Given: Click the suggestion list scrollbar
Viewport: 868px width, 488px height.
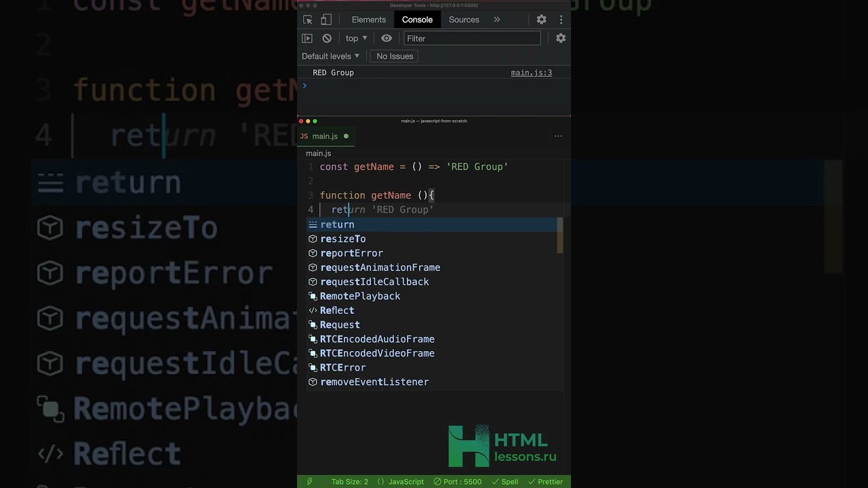Looking at the screenshot, I should (x=560, y=235).
